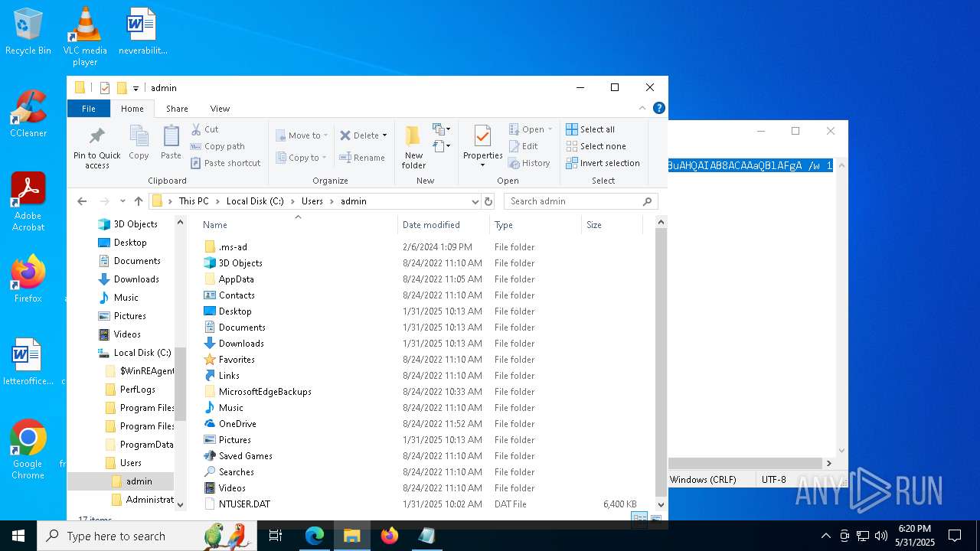Click the Rename ribbon button
The height and width of the screenshot is (551, 980).
point(363,158)
